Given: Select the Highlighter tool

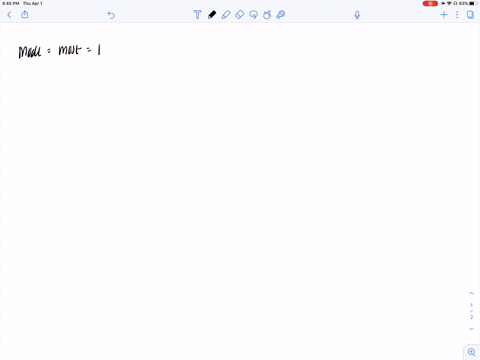Looking at the screenshot, I should 226,15.
